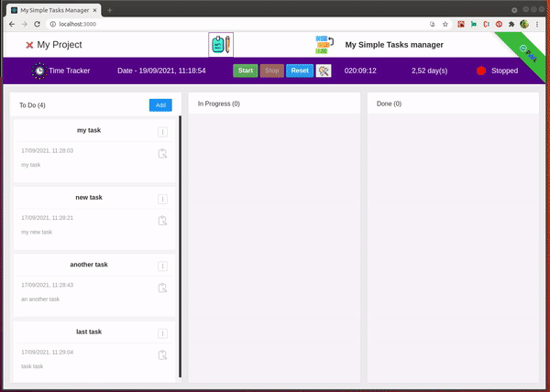Screen dimensions: 550x392
Task: Click the timestamp 17/09/2021, 11:28:03
Action: 48,150
